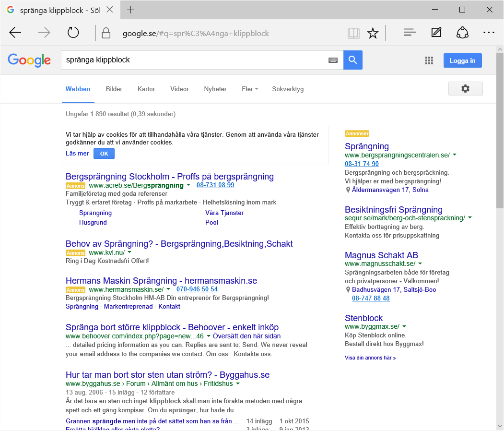The image size is (504, 431).
Task: Go back using the browser back arrow
Action: [x=15, y=33]
